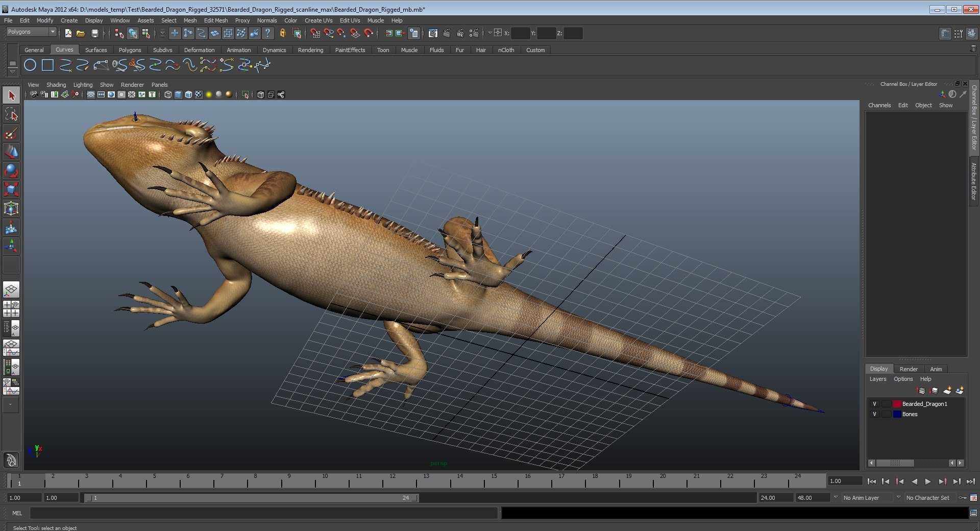
Task: Click the Bones layer blue color swatch
Action: (x=897, y=414)
